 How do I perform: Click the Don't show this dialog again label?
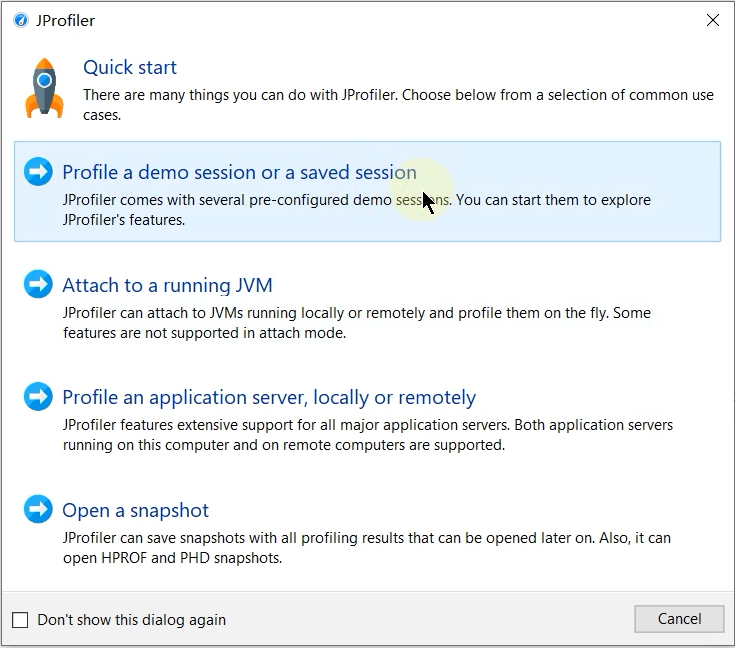(x=131, y=620)
